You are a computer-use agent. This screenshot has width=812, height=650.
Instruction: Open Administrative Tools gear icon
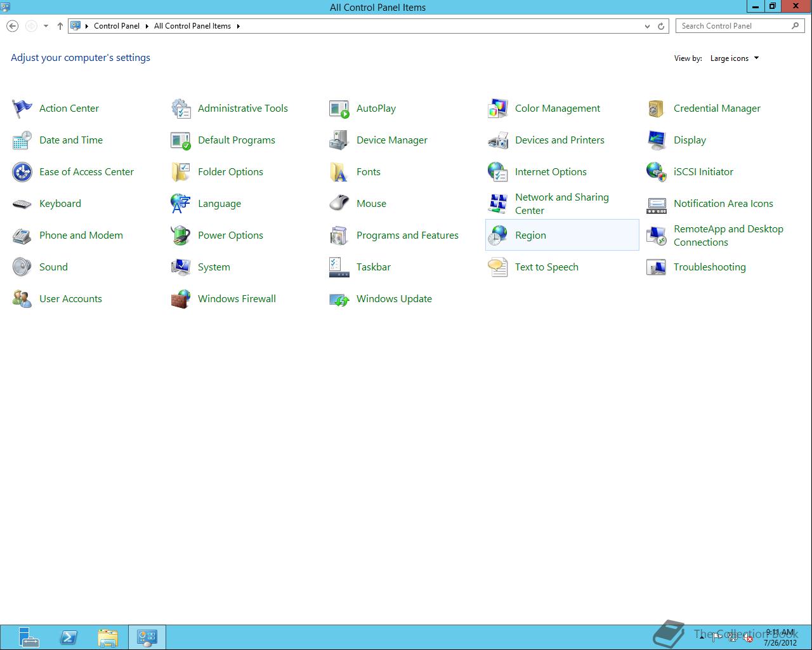181,109
